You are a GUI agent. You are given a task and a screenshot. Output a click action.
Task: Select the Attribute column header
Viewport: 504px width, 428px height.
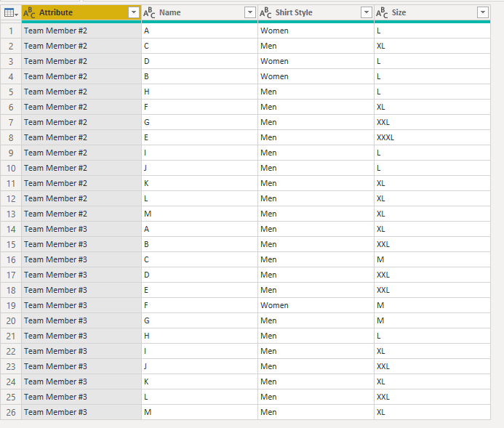pos(81,13)
